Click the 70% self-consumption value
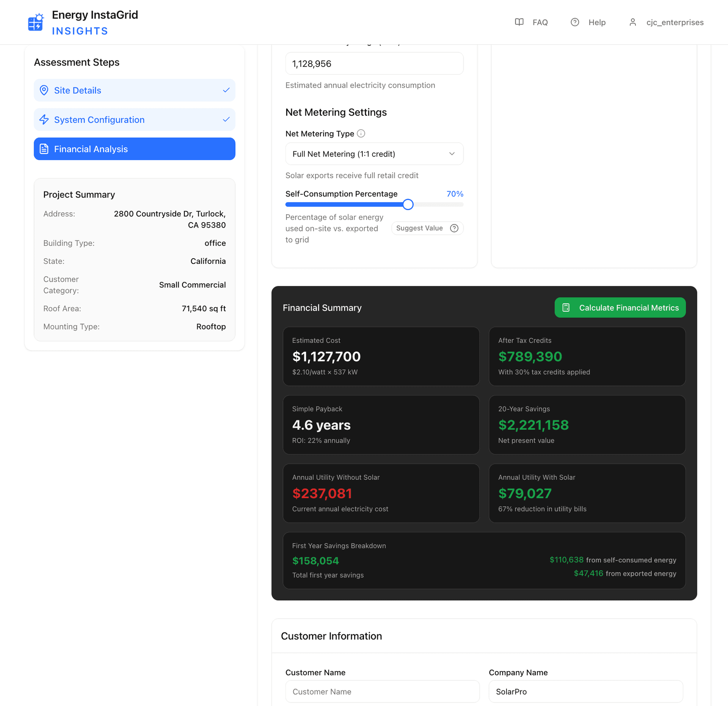 tap(455, 194)
